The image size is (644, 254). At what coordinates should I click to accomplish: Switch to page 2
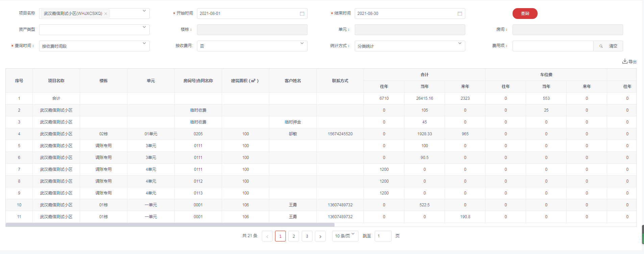294,236
